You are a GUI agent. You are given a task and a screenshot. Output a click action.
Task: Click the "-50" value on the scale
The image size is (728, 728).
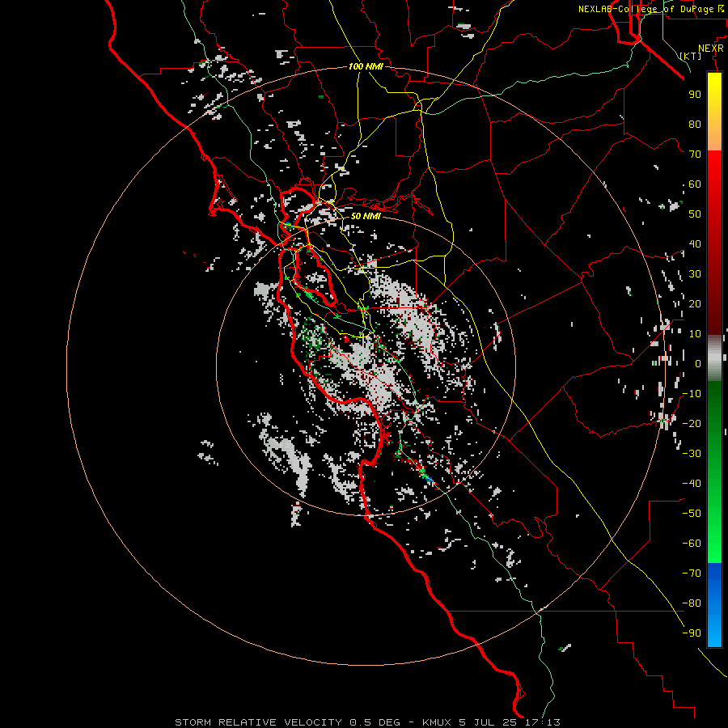(x=692, y=513)
